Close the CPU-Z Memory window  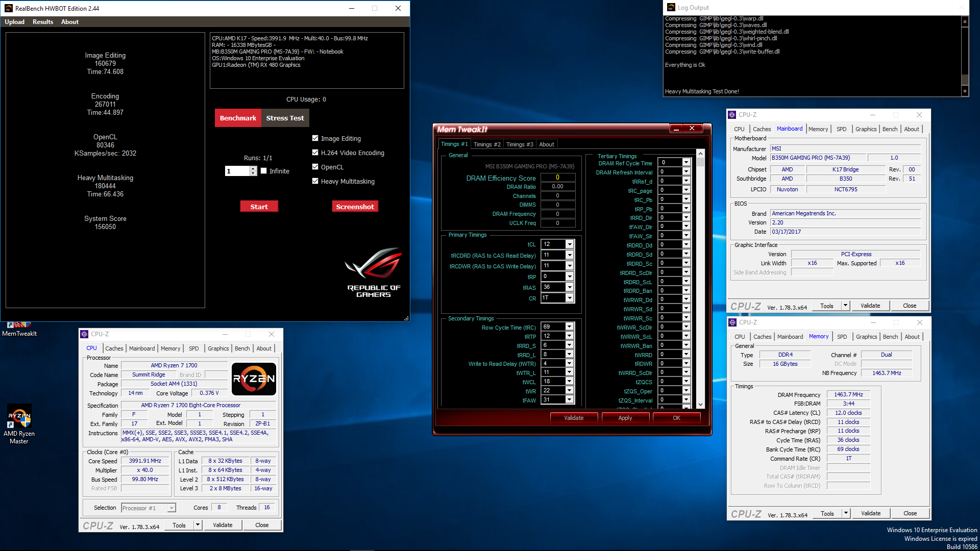click(x=920, y=322)
